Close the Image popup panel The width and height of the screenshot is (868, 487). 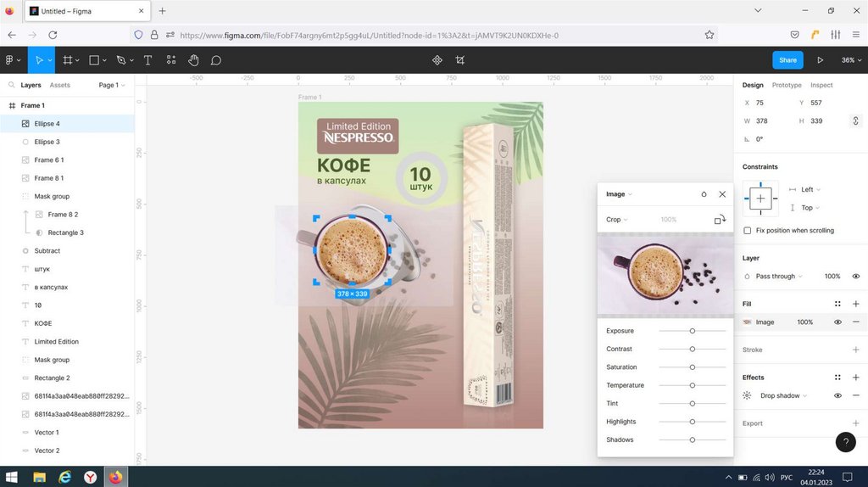click(x=722, y=194)
